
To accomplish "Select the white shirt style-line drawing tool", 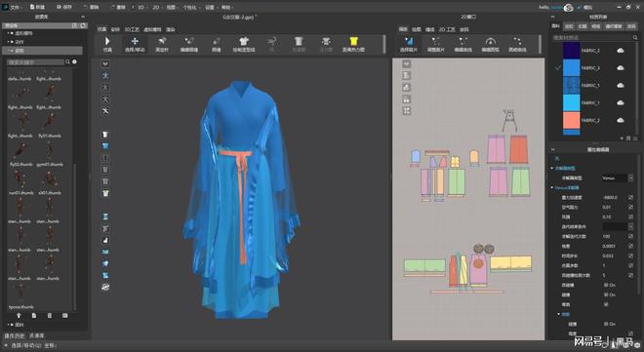I will pyautogui.click(x=244, y=44).
